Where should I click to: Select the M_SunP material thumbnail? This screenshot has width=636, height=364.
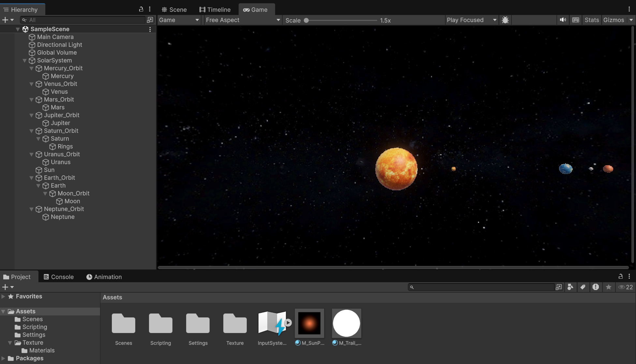tap(309, 323)
